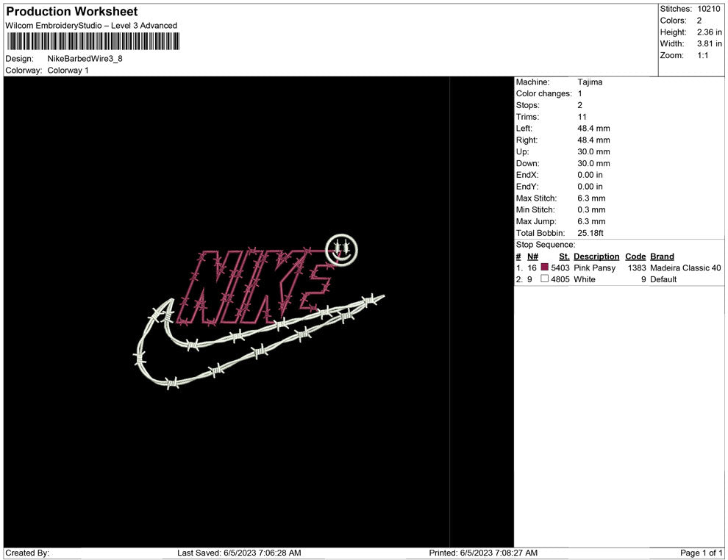Click the Pink Pansy color swatch
The image size is (728, 560).
[x=545, y=268]
